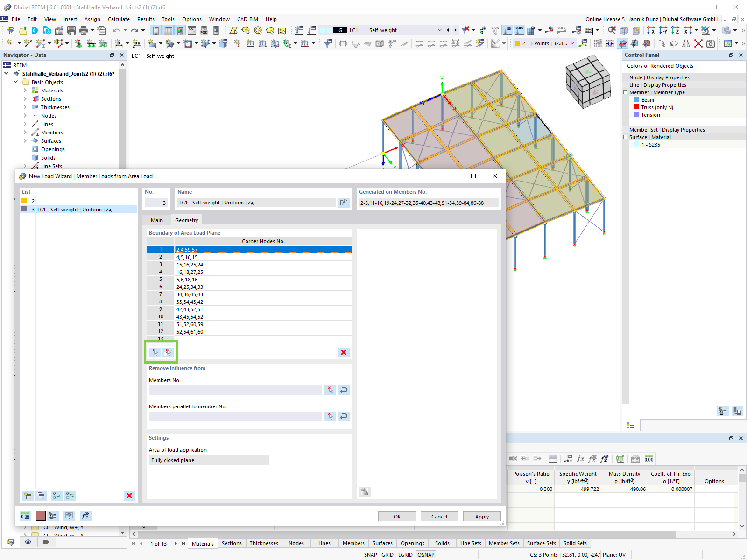Click the navigation cube to rotate the view
Viewport: 747px width, 560px height.
[588, 80]
